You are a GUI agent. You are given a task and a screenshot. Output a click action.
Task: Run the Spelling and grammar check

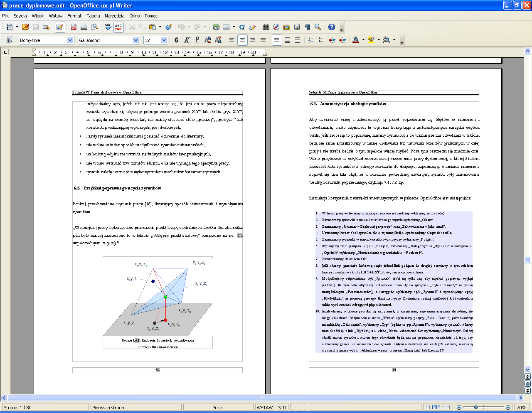pyautogui.click(x=108, y=27)
